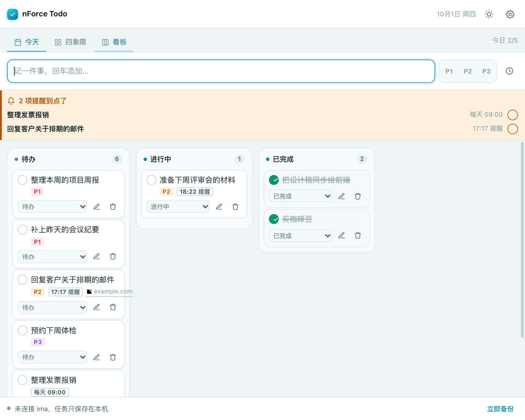Click the nForce Todo logo icon
525x420 pixels.
(12, 14)
